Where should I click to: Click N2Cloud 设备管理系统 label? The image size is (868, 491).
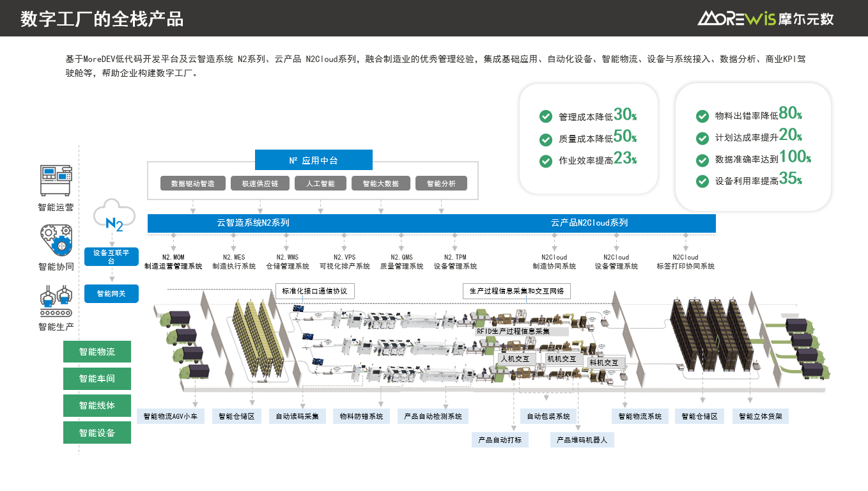[x=616, y=261]
